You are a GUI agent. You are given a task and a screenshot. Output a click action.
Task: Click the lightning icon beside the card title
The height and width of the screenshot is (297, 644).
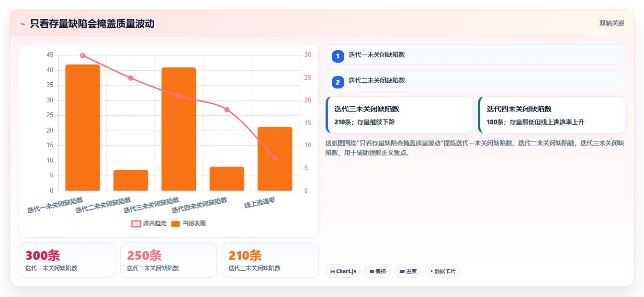(x=23, y=24)
